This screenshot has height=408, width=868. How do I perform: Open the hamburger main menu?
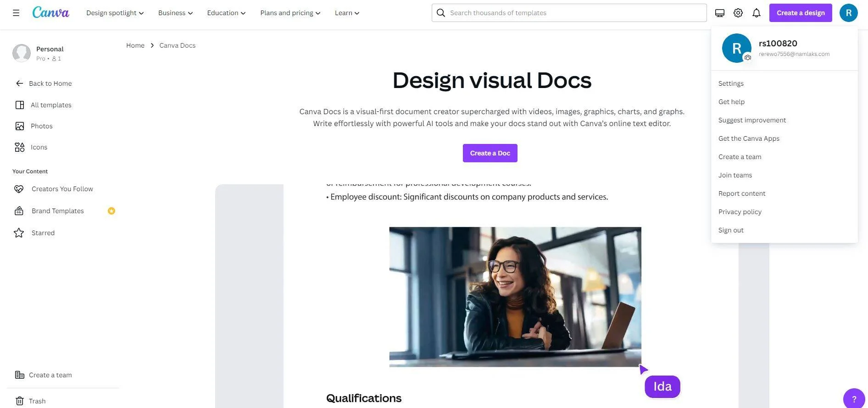click(16, 13)
